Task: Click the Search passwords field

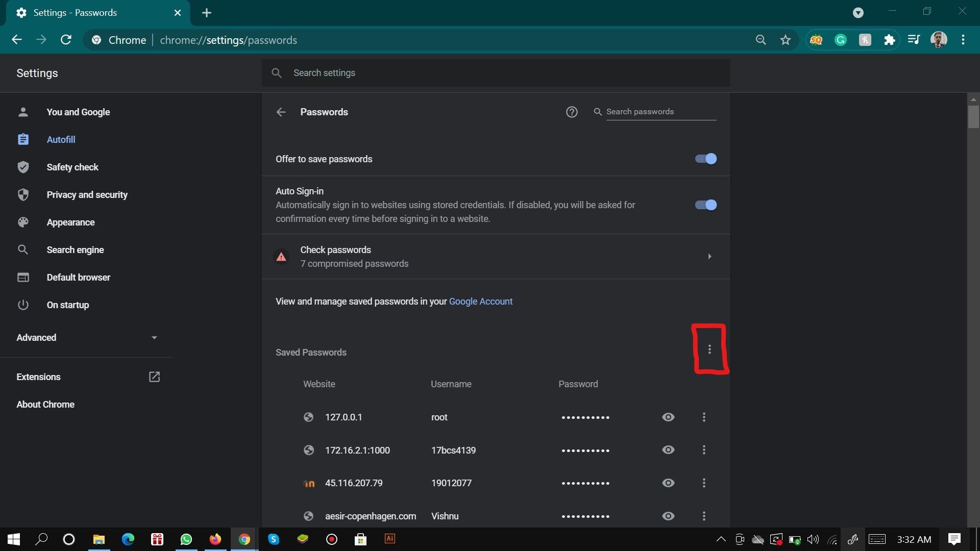Action: click(661, 112)
